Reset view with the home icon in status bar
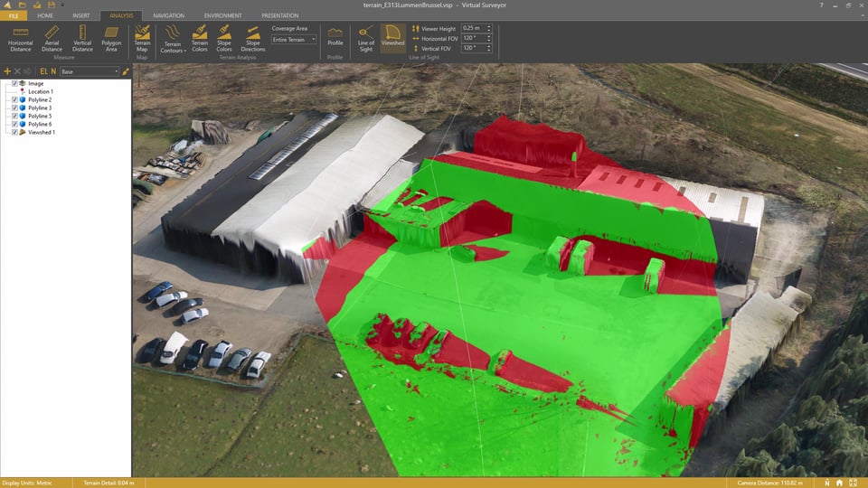Screen dimensions: 868x488 click(840, 483)
